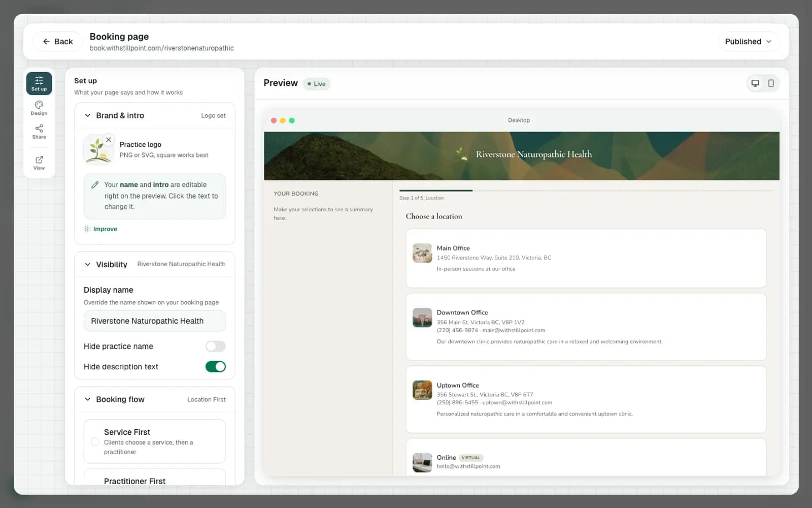Turn off Hide description text switch
The image size is (812, 508).
point(216,367)
